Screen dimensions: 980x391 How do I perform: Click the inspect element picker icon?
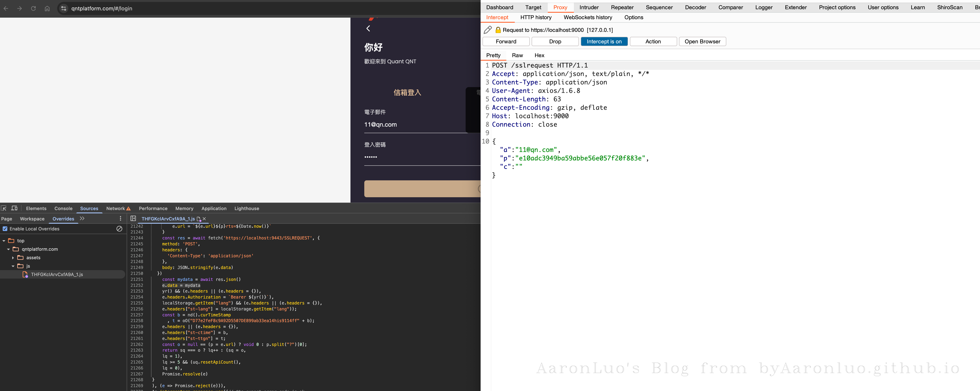(4, 208)
